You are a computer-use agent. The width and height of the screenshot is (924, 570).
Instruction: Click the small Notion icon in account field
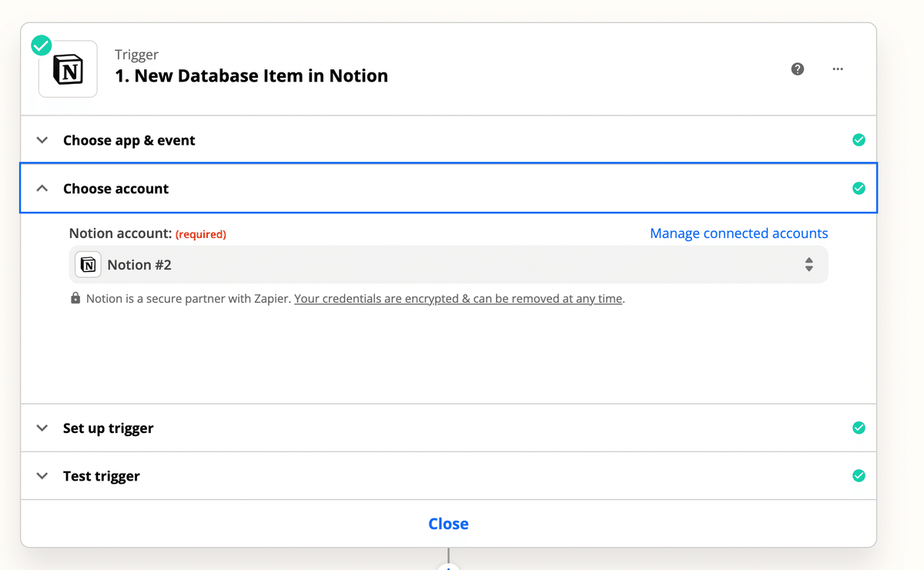pos(89,265)
